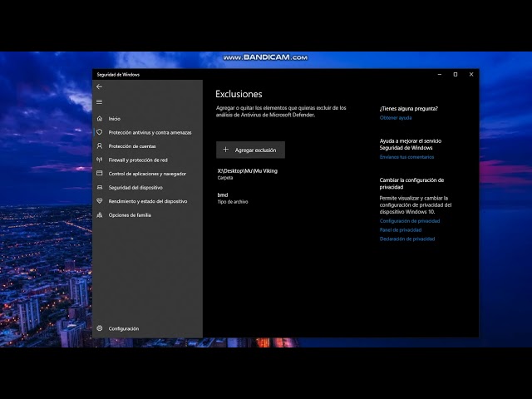This screenshot has width=532, height=399.
Task: Open the Obtener ayuda link
Action: 396,118
